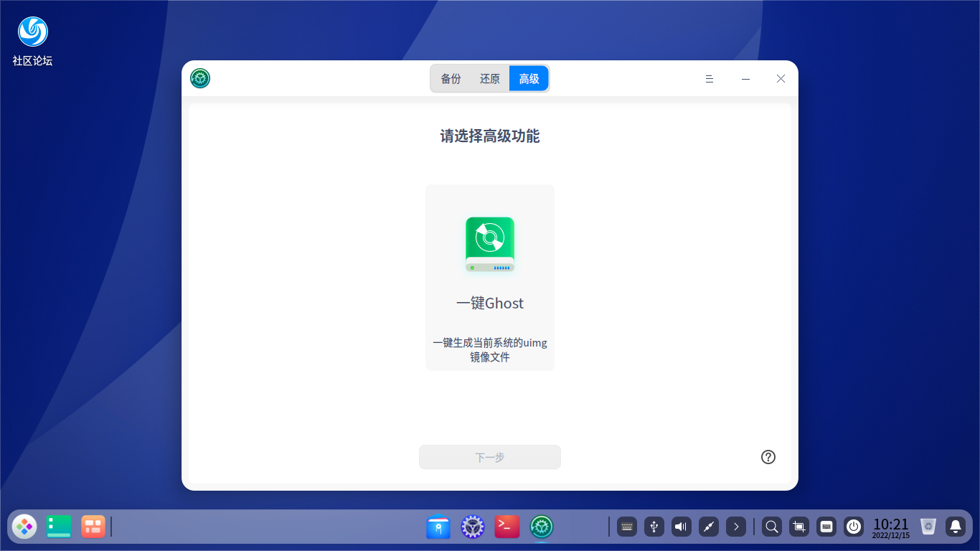Click the green gear app logo in titlebar

tap(200, 78)
